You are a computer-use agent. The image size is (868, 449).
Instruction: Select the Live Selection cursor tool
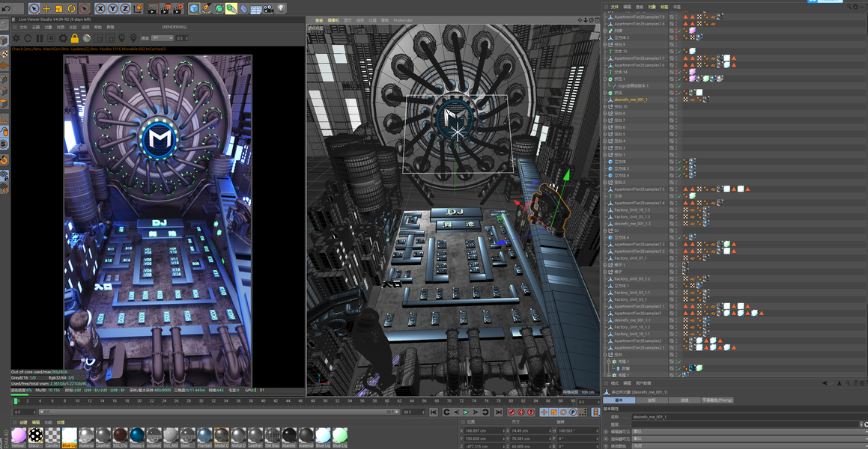point(34,9)
